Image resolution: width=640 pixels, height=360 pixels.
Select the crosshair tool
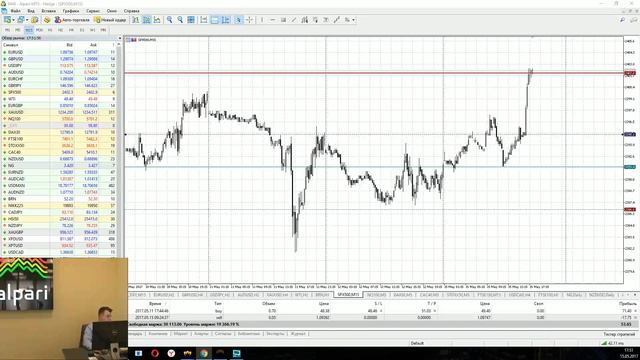[x=249, y=20]
